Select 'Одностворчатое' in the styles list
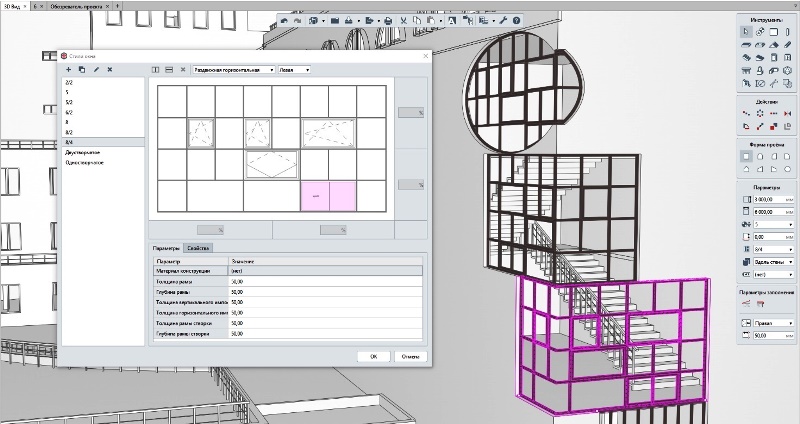 [x=103, y=163]
